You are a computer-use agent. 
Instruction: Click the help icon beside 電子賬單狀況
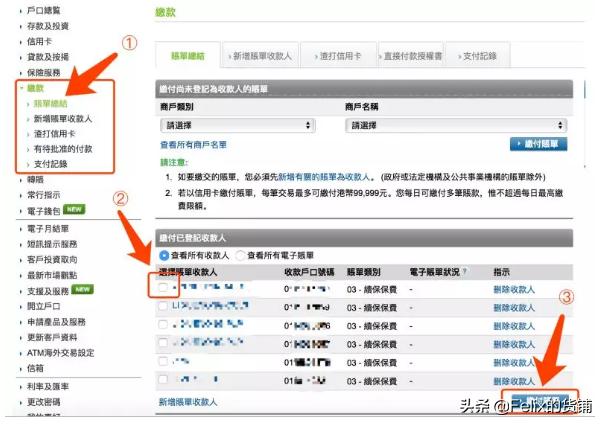(x=465, y=272)
